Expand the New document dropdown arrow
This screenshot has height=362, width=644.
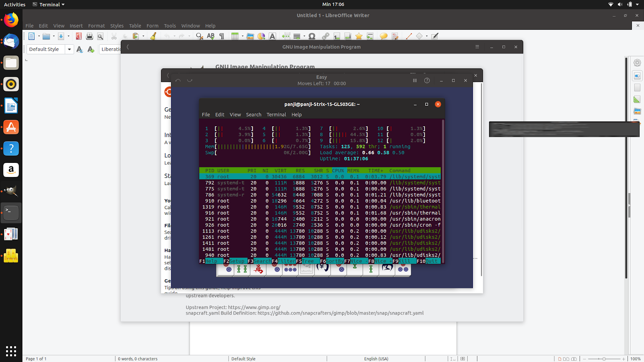coord(39,36)
